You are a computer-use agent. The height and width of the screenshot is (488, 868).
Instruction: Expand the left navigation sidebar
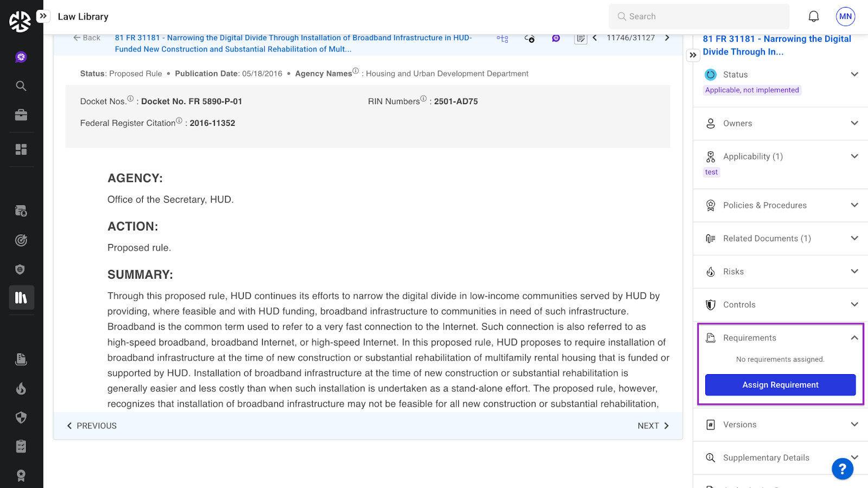pos(43,16)
